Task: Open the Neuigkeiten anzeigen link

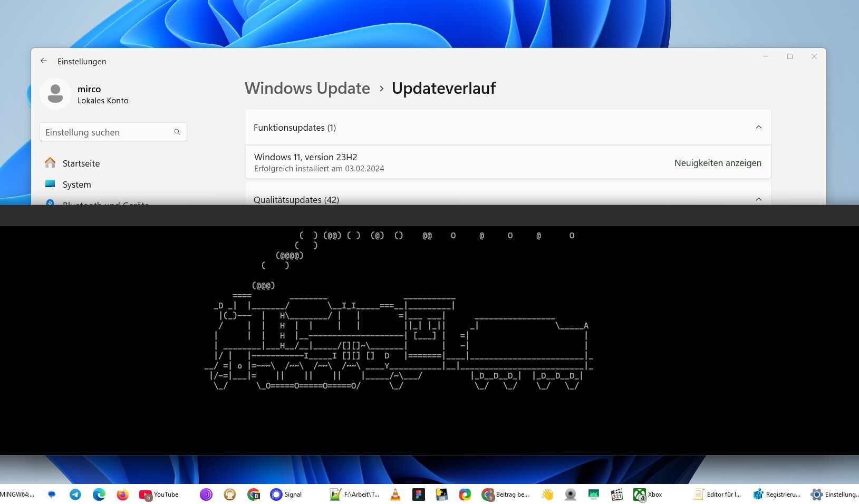Action: coord(717,163)
